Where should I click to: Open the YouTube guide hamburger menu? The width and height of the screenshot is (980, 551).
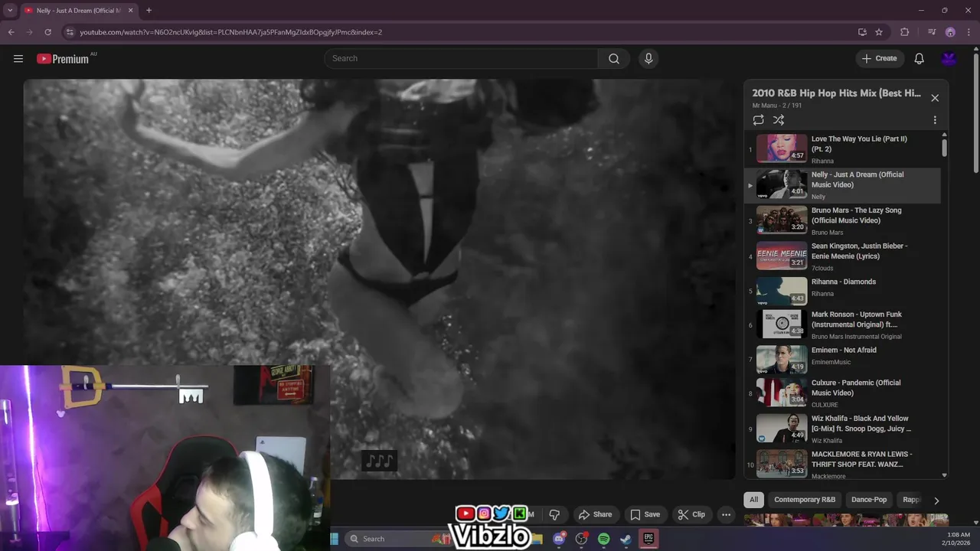click(x=18, y=58)
